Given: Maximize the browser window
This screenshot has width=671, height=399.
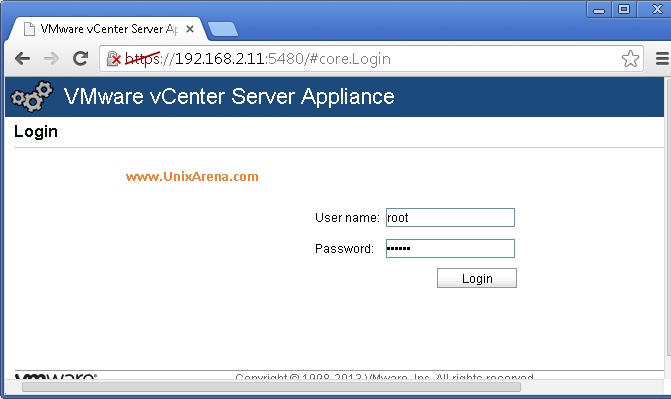Looking at the screenshot, I should [x=624, y=9].
